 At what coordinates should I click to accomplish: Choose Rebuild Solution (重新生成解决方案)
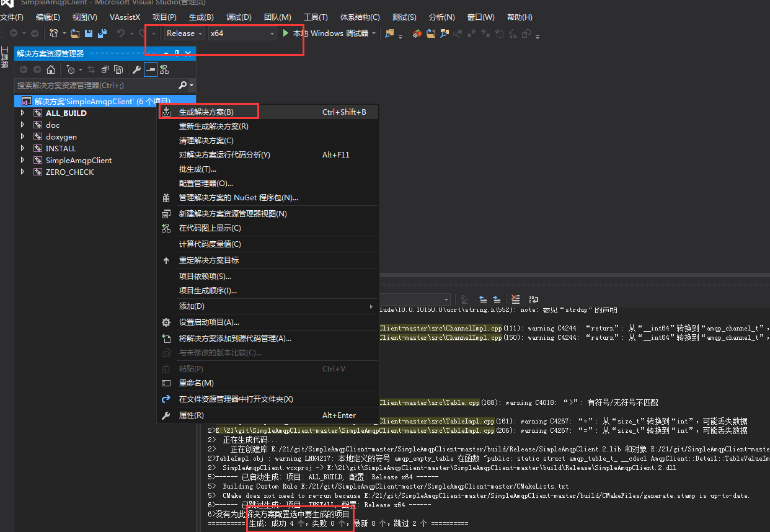pyautogui.click(x=267, y=126)
